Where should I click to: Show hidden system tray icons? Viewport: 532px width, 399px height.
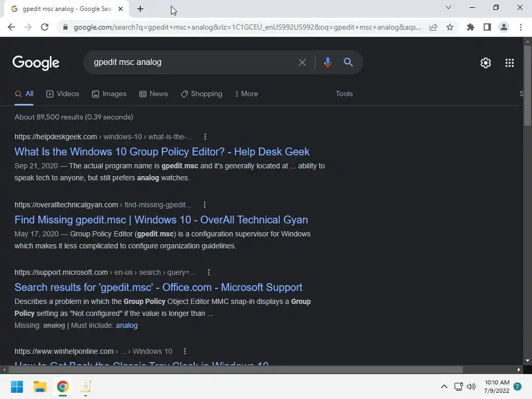(x=444, y=387)
